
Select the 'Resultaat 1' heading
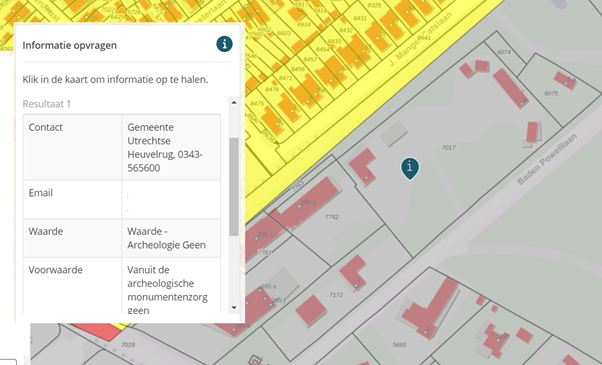tap(46, 104)
